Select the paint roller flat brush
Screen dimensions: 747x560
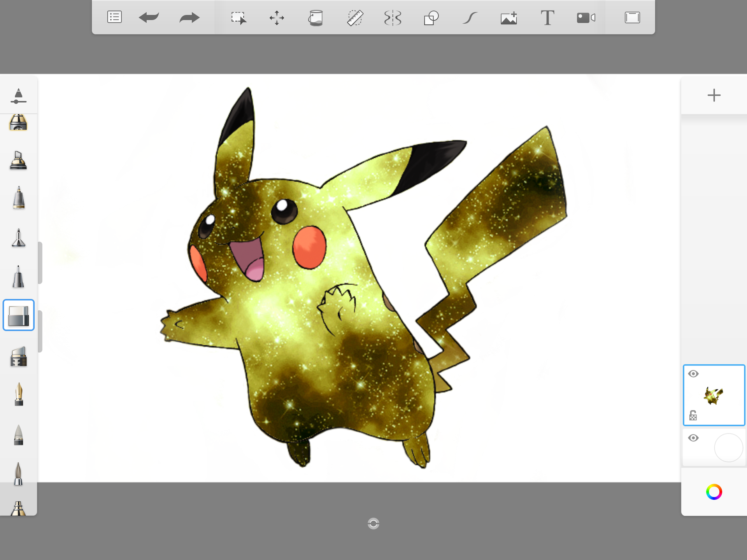click(18, 357)
